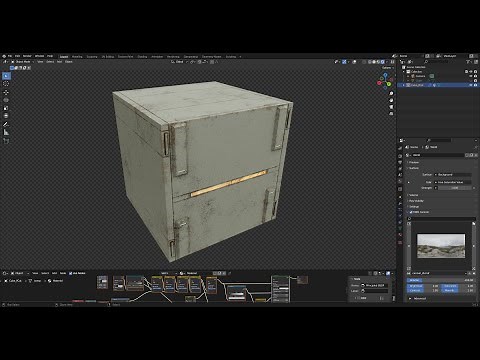The width and height of the screenshot is (480, 360).
Task: Toggle X-ray mode in viewport header
Action: 364,62
